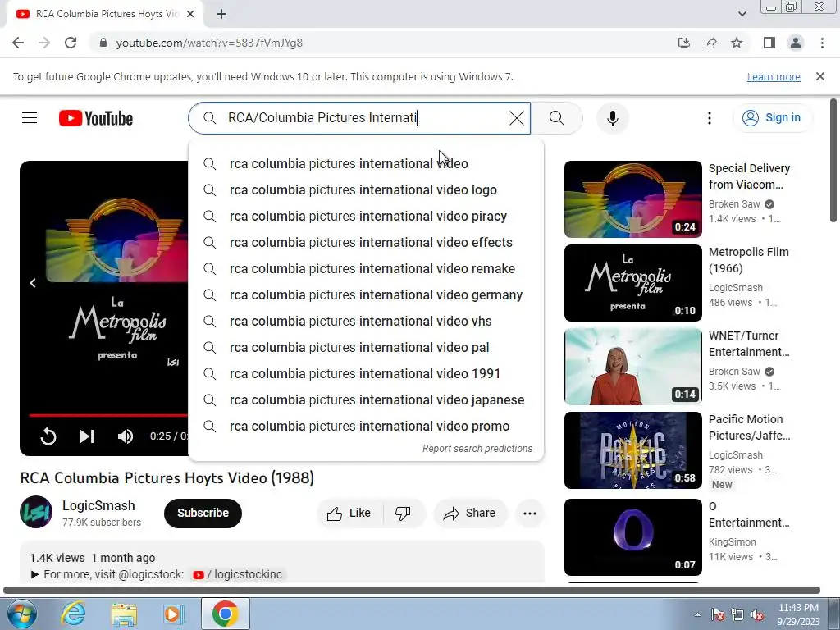Screen dimensions: 840x630
Task: Open the logicstockinc channel link
Action: pyautogui.click(x=237, y=574)
